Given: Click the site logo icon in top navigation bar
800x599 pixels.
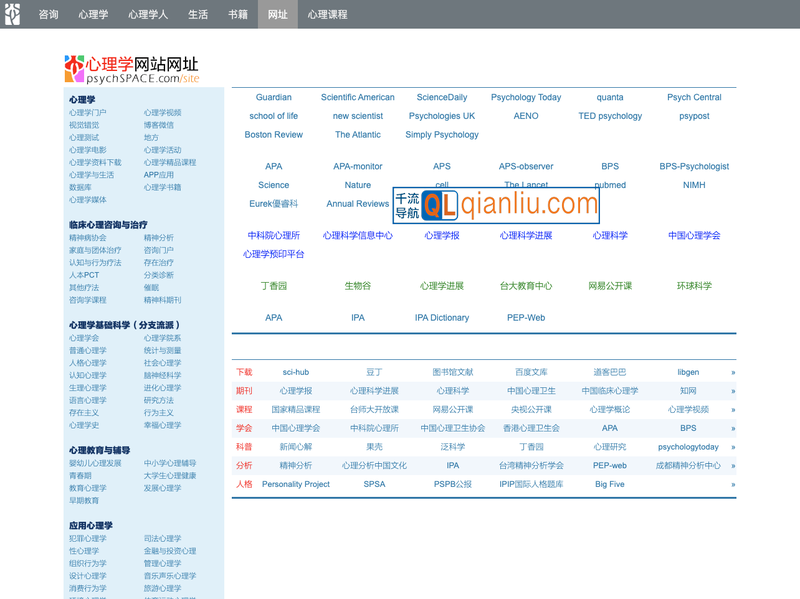Looking at the screenshot, I should coord(12,14).
